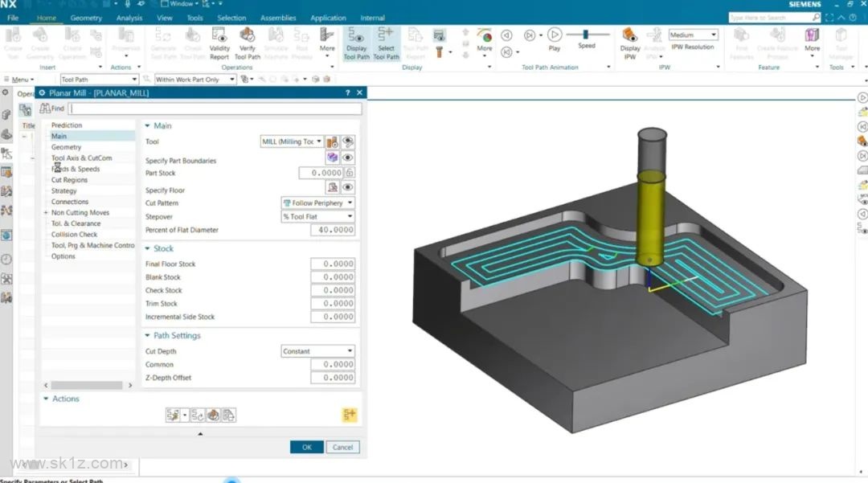Click the Generate tool path action icon
The image size is (868, 483).
point(173,415)
